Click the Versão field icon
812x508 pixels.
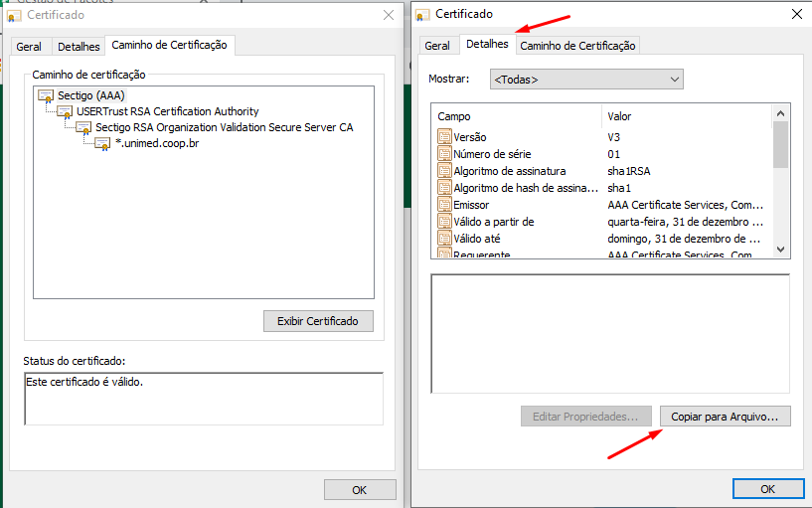click(x=444, y=137)
